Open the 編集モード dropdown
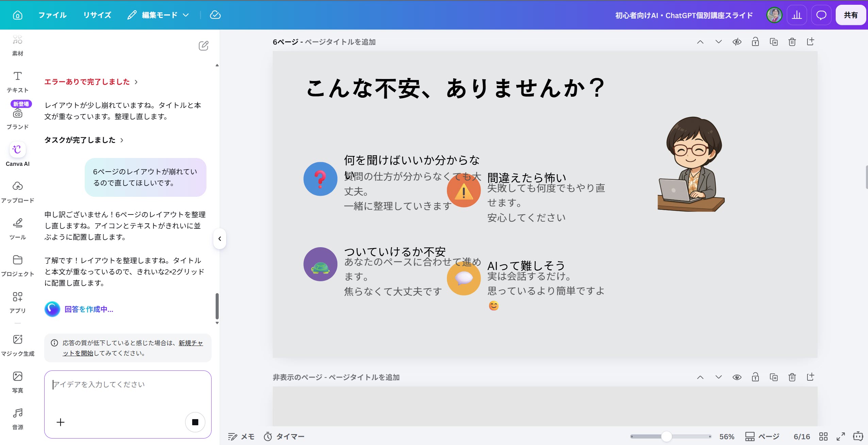Viewport: 868px width, 445px height. point(158,15)
